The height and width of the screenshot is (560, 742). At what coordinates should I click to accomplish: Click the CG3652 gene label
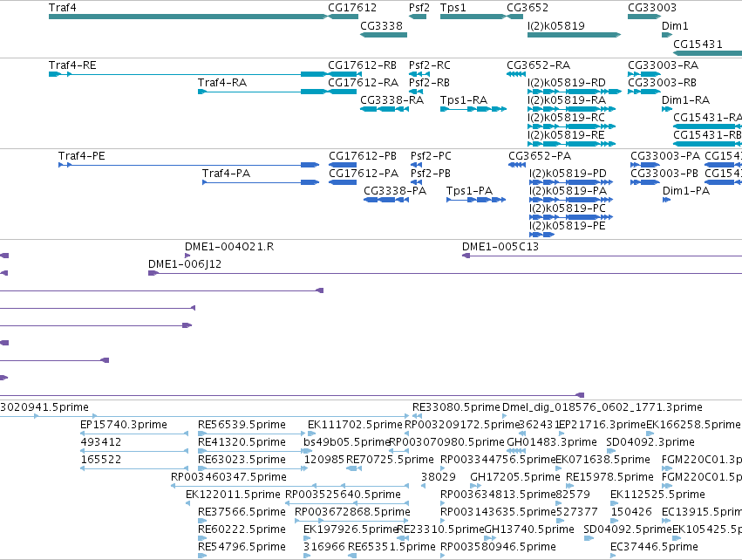[528, 8]
